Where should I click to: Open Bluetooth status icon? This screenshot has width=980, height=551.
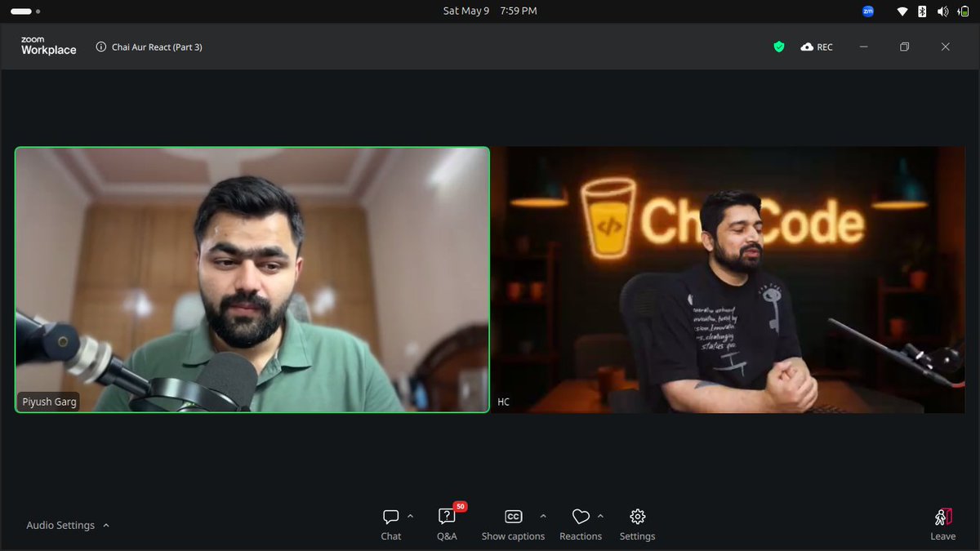[923, 11]
